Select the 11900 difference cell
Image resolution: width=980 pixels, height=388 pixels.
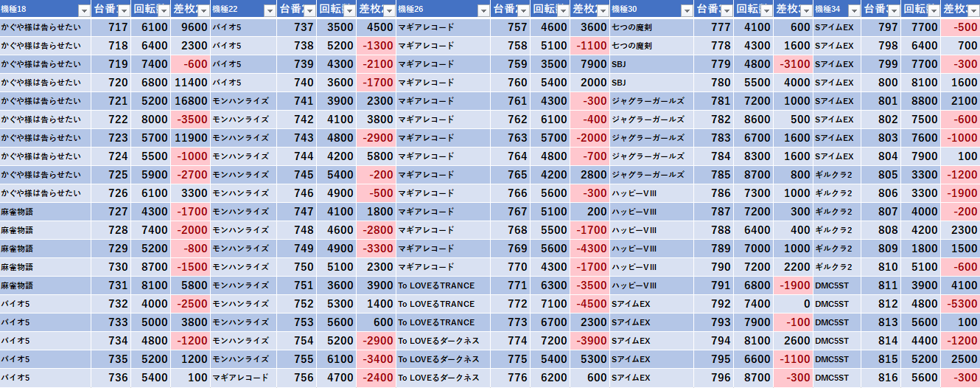191,138
